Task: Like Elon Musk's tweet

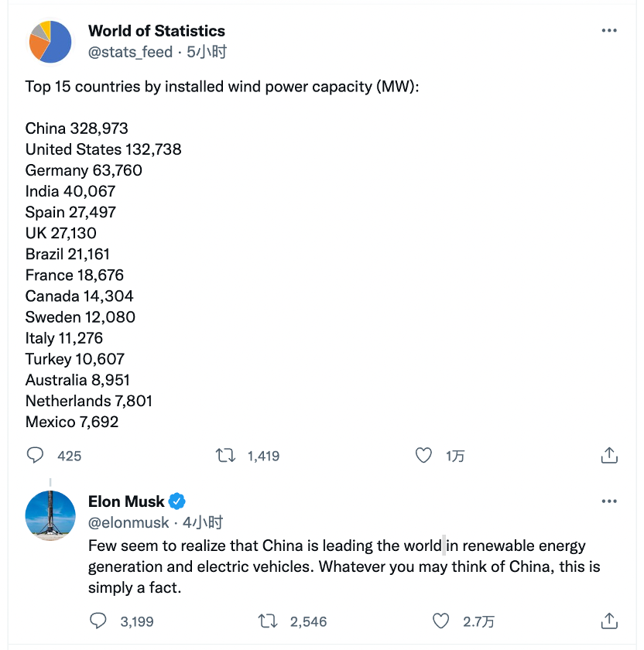Action: 441,621
